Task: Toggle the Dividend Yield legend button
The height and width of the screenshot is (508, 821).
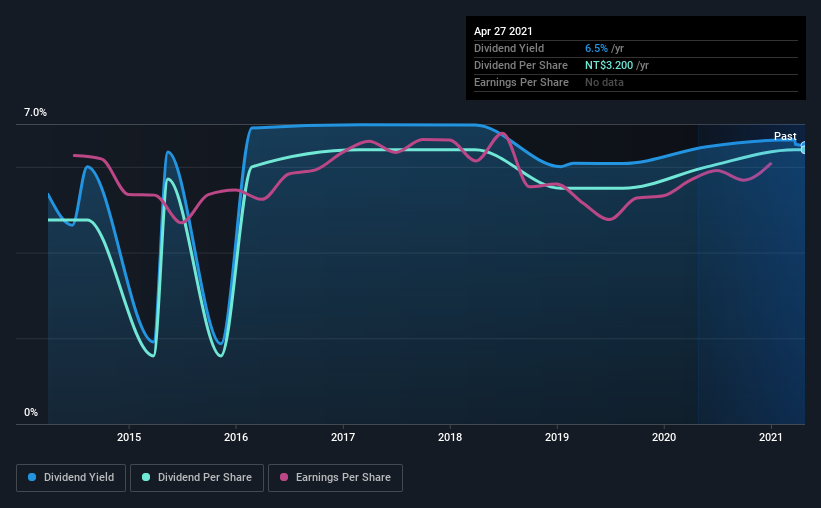Action: tap(71, 478)
